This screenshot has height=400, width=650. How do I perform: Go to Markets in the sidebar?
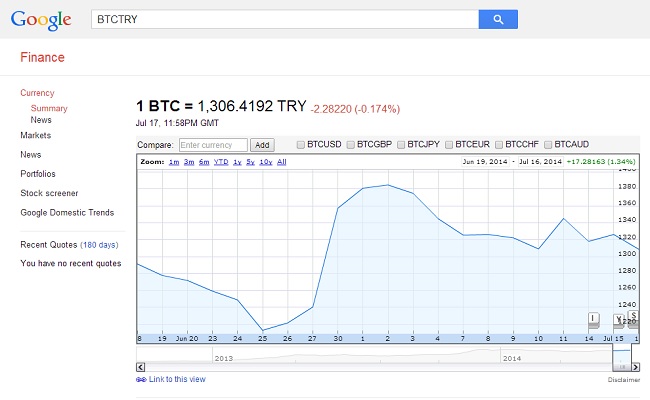pyautogui.click(x=36, y=135)
